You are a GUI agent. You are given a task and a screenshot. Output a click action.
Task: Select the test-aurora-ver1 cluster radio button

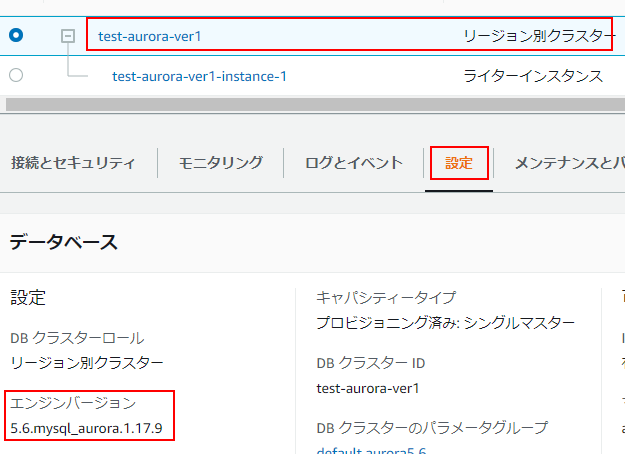coord(16,35)
